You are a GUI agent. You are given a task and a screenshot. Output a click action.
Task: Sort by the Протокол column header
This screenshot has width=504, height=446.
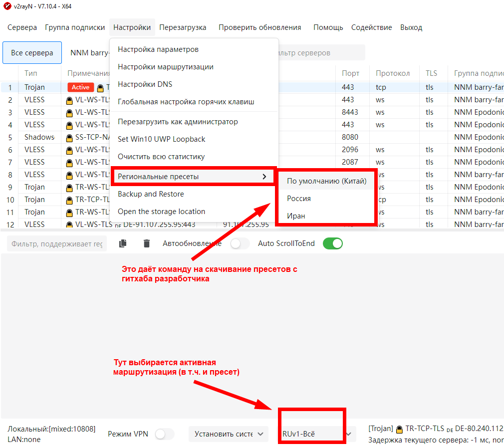[x=394, y=73]
